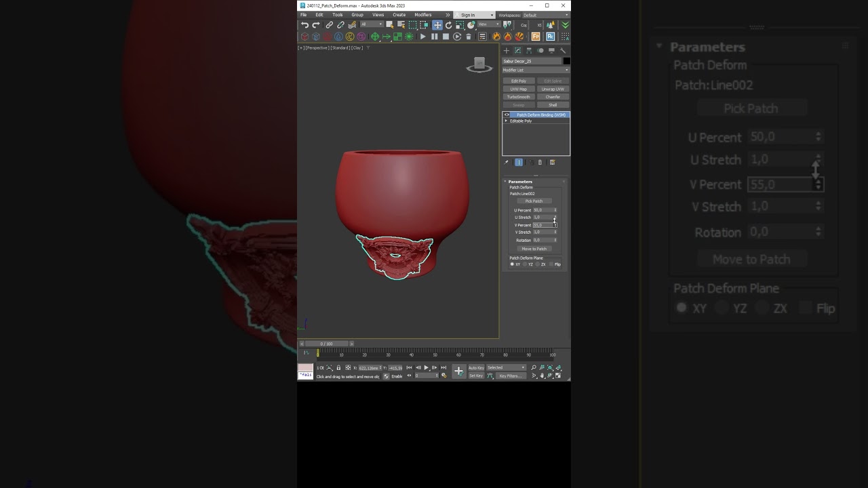Open the Create tab plus icon in the command panel

click(x=506, y=50)
